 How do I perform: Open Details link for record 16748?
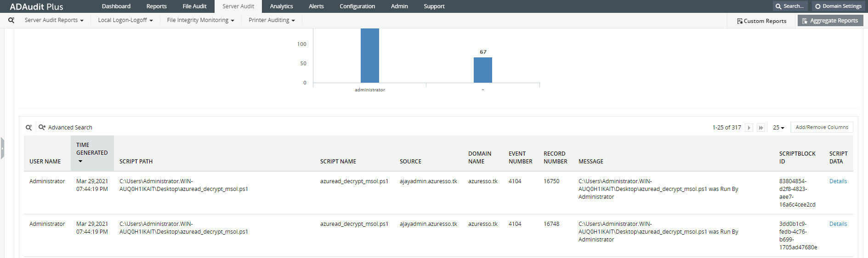tap(838, 224)
